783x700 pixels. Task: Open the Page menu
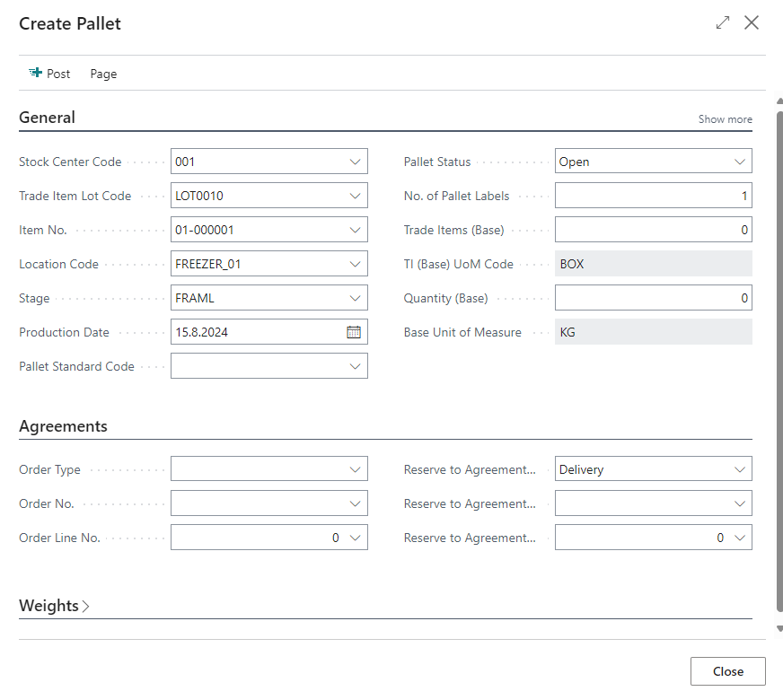point(103,74)
